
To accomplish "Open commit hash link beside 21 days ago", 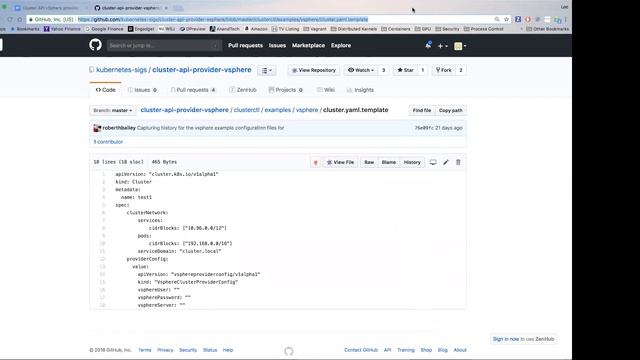I will pos(424,128).
